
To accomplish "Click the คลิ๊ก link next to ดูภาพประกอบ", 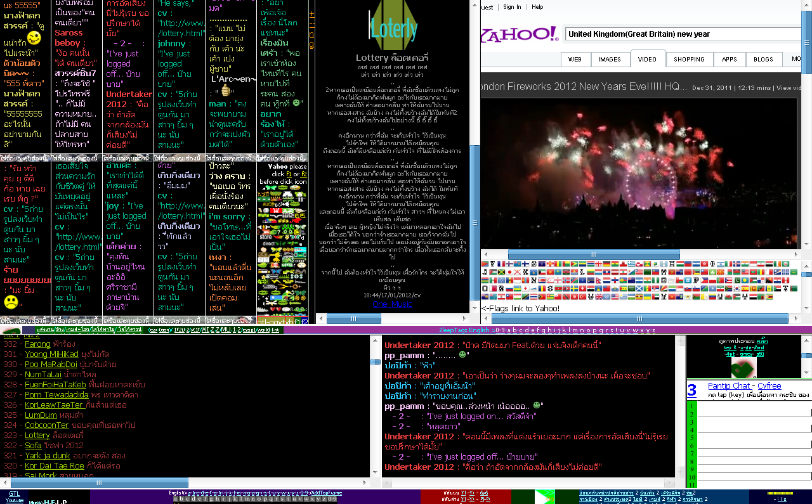I will tap(762, 341).
